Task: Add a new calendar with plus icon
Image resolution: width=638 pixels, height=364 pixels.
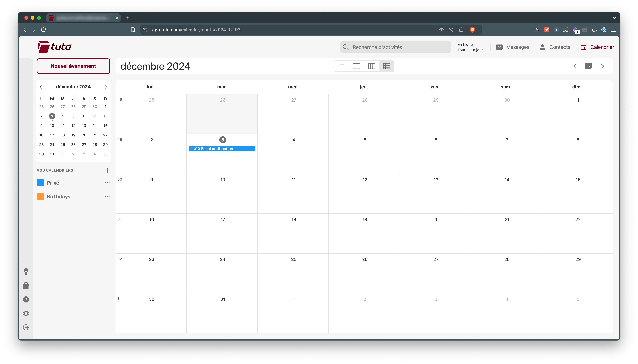Action: click(x=107, y=170)
